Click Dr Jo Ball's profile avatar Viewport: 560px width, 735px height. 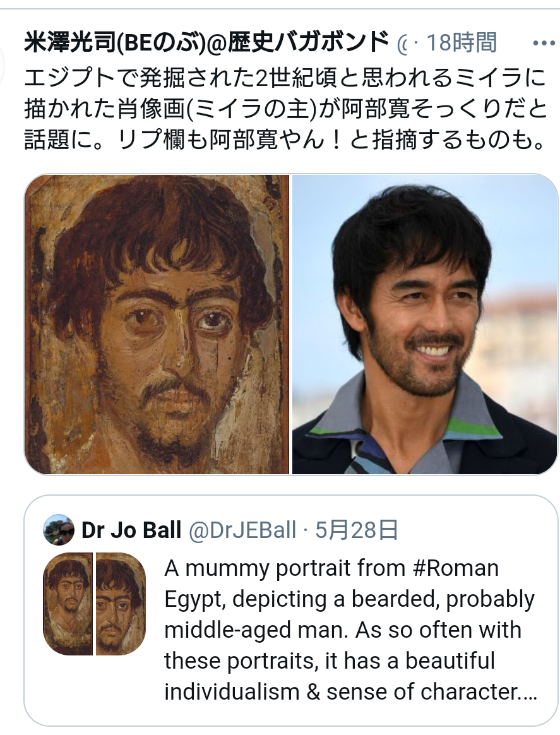[x=59, y=530]
